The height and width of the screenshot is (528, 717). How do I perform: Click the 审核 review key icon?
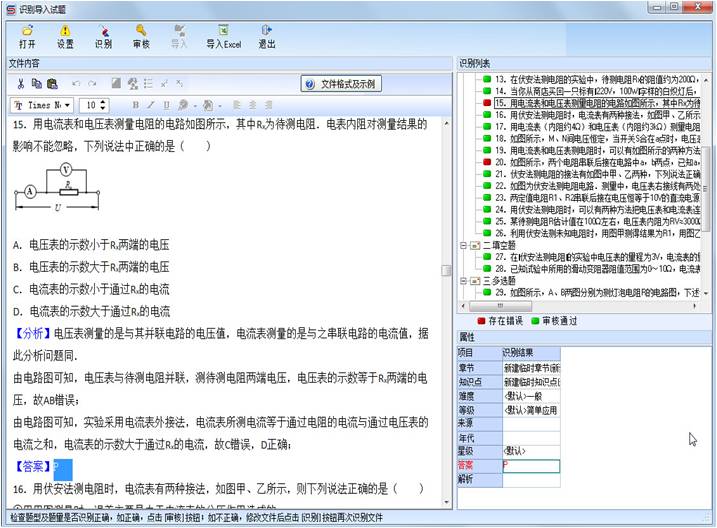point(141,37)
